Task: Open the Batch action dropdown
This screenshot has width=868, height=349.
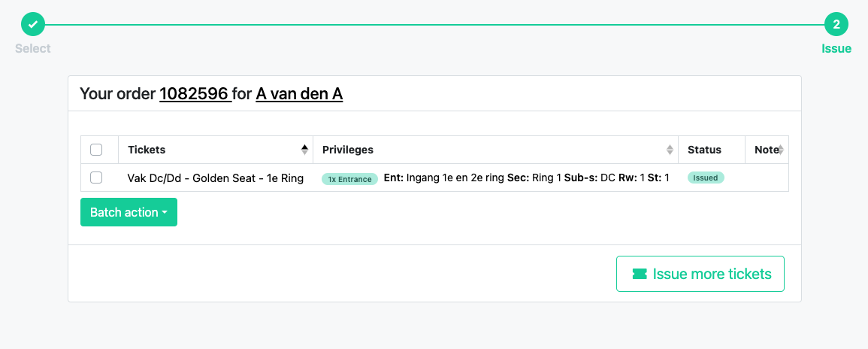Action: click(x=129, y=212)
